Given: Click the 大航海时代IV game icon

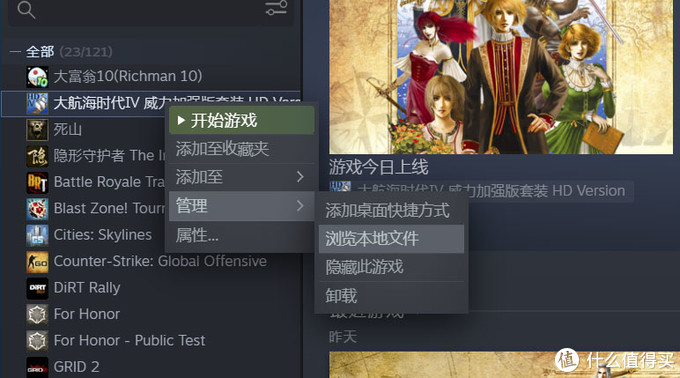Looking at the screenshot, I should pos(37,103).
